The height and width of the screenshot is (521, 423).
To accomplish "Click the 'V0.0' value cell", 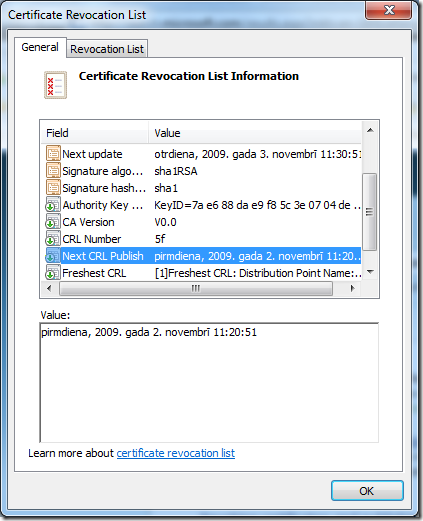I will [165, 222].
